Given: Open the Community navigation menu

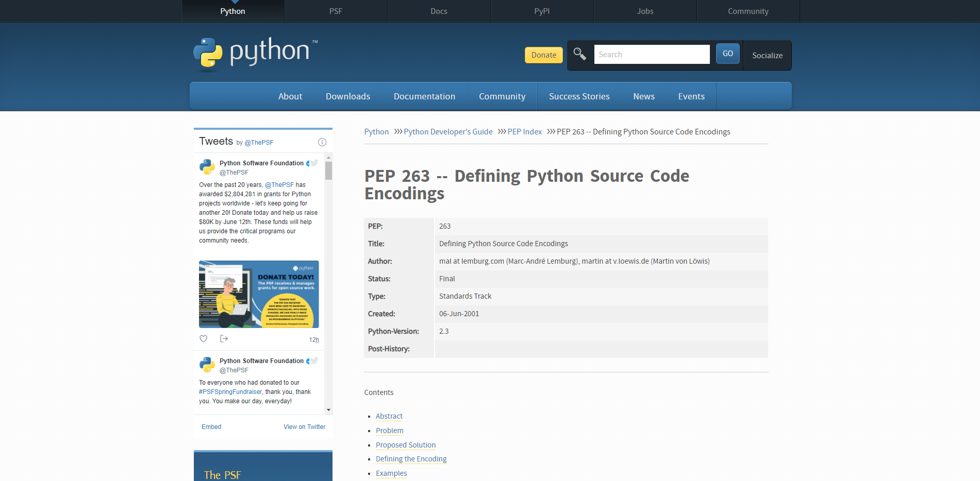Looking at the screenshot, I should click(502, 96).
